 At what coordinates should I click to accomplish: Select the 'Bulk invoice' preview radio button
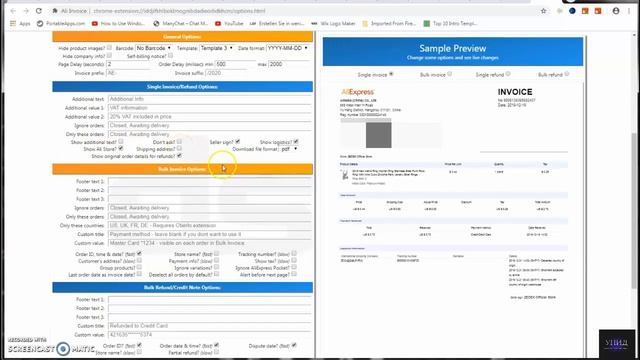449,74
